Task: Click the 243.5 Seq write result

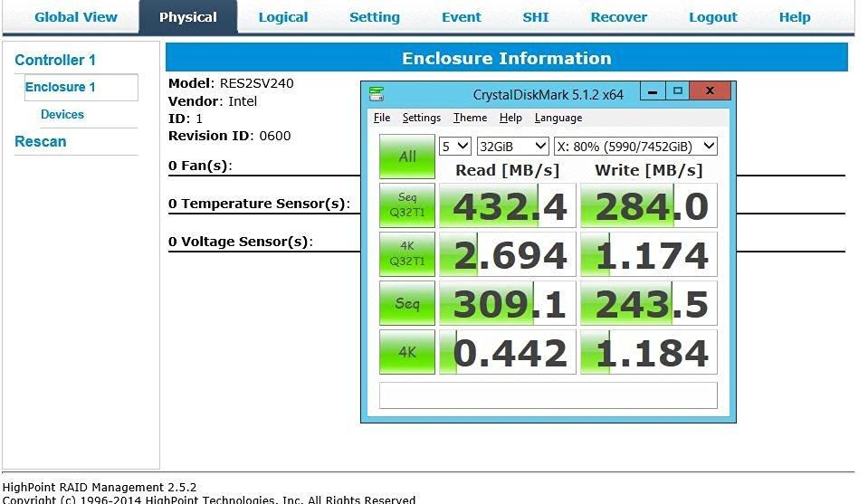Action: coord(649,303)
